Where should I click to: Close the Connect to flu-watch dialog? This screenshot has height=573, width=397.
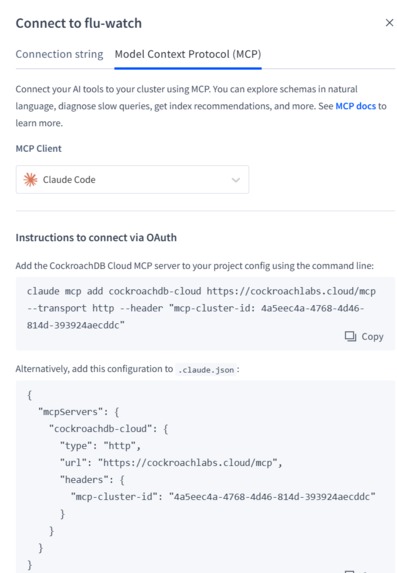point(389,23)
